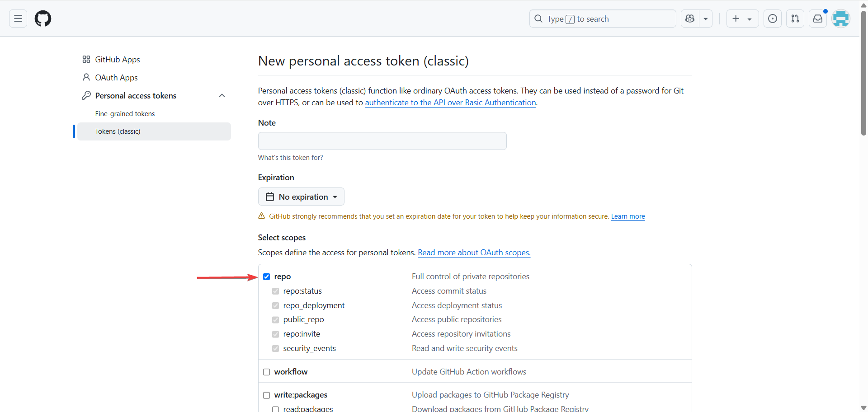This screenshot has height=412, width=868.
Task: Open the Read more about OAuth scopes link
Action: click(474, 253)
